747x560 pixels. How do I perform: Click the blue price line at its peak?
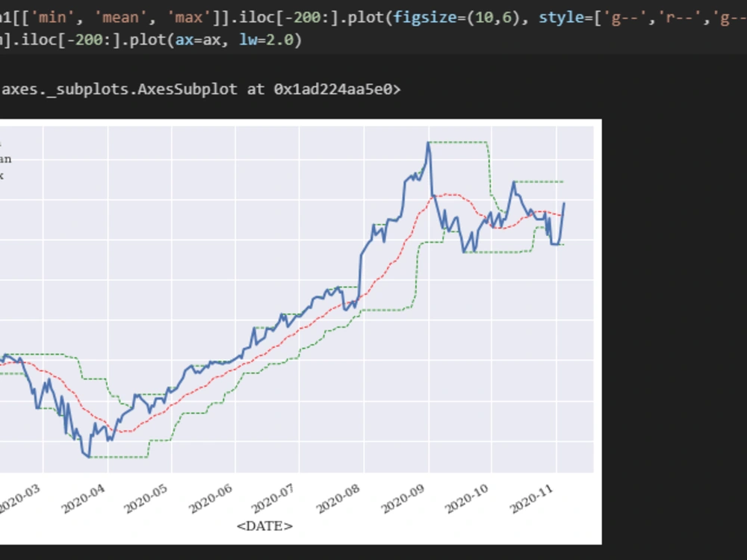click(430, 142)
